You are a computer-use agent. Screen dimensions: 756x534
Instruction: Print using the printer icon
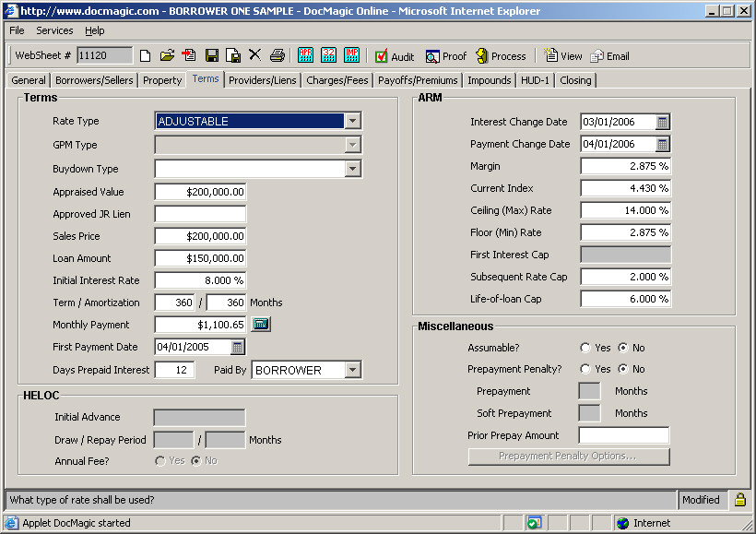278,55
